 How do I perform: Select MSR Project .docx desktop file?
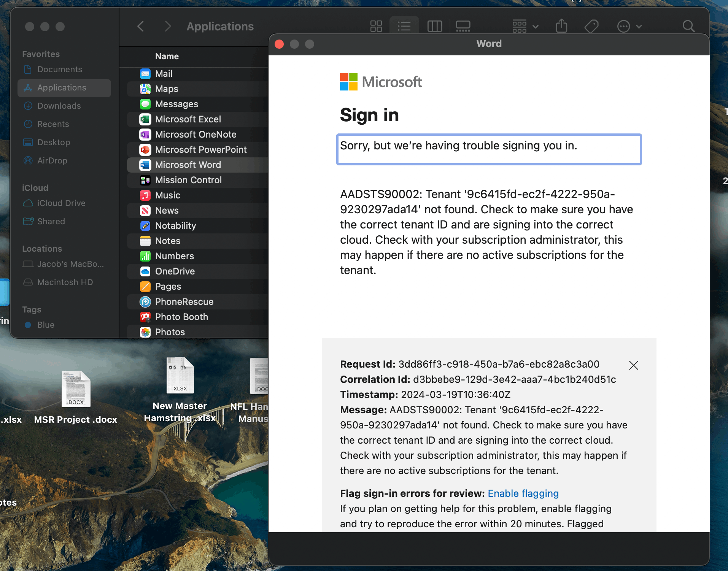(76, 397)
